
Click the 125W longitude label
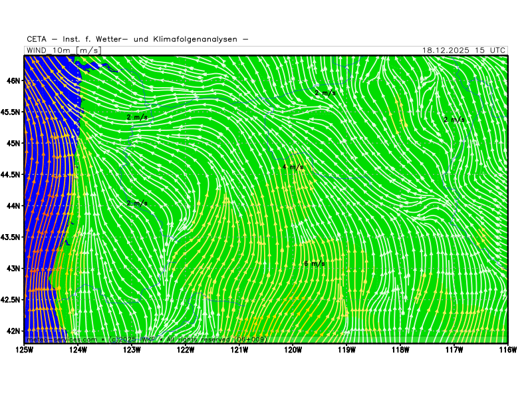coord(24,349)
